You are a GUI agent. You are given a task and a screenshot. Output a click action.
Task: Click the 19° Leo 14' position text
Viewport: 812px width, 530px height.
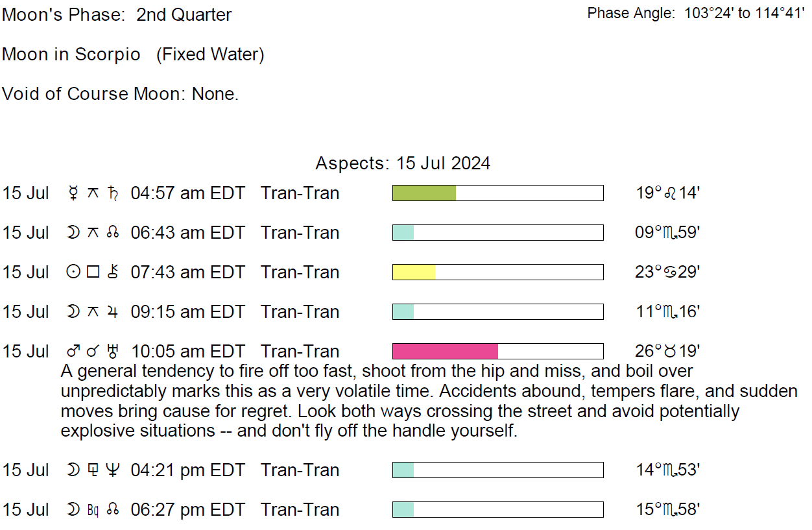pos(666,193)
